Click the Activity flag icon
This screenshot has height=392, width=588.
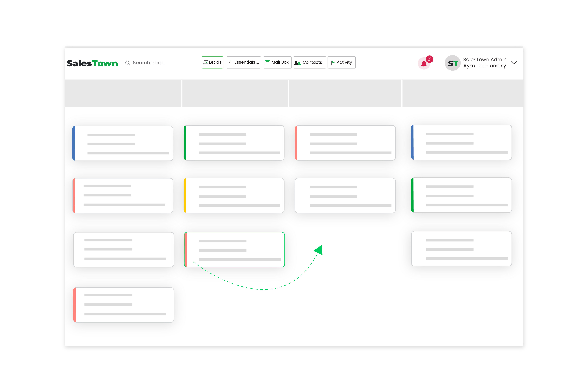(333, 63)
